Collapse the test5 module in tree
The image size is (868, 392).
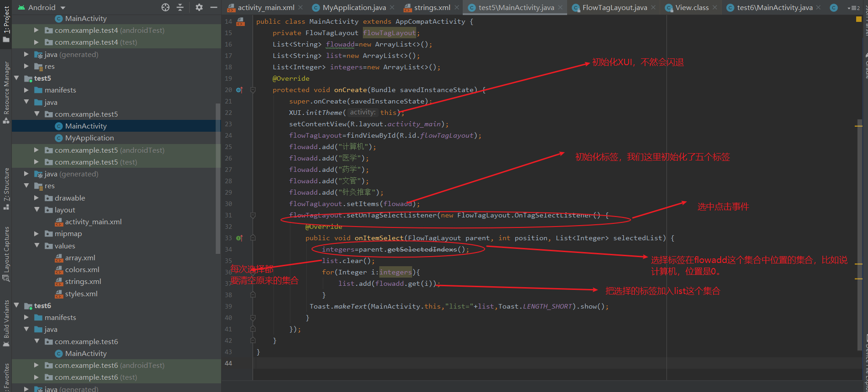17,78
